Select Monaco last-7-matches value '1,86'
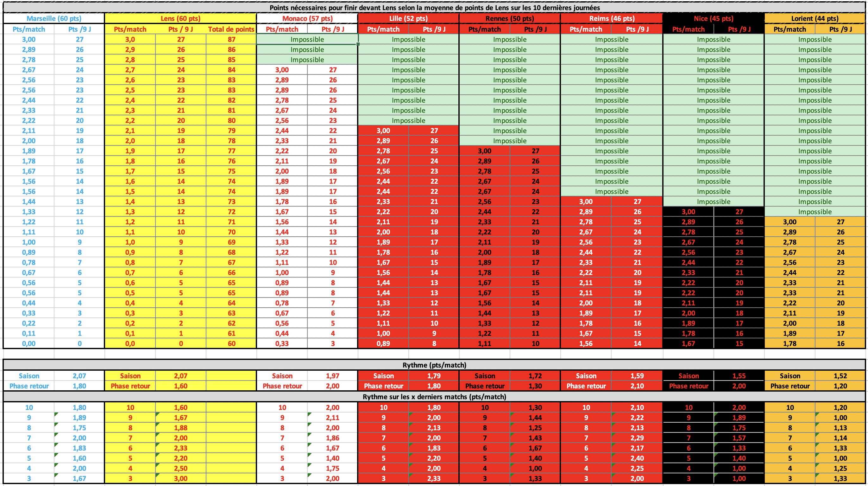This screenshot has width=868, height=486. point(332,438)
